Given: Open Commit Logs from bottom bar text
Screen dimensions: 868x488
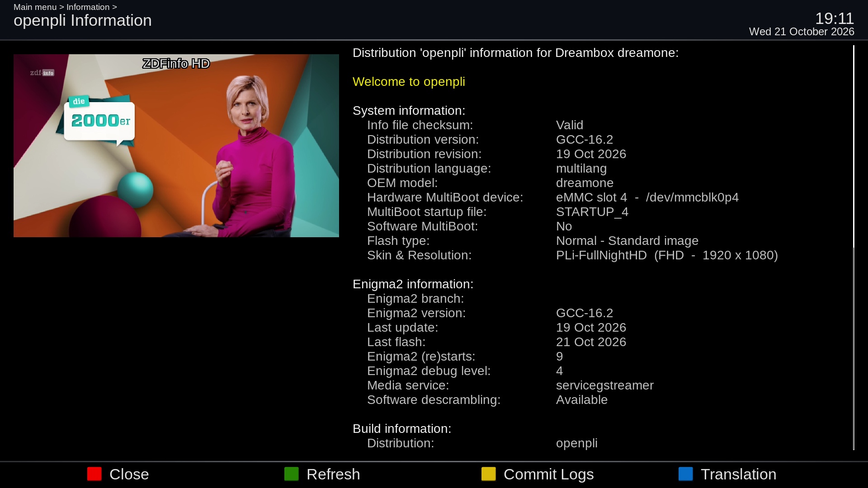Looking at the screenshot, I should point(548,474).
